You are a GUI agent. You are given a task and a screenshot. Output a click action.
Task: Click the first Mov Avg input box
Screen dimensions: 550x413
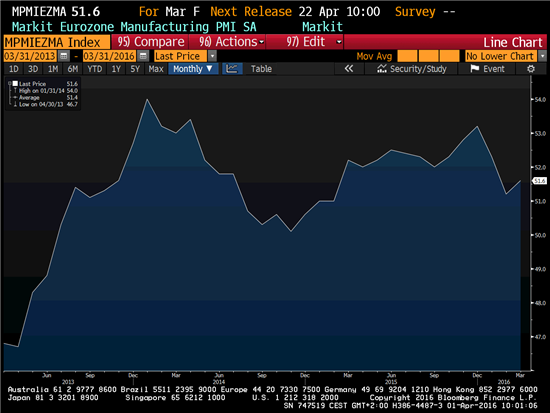coord(408,56)
